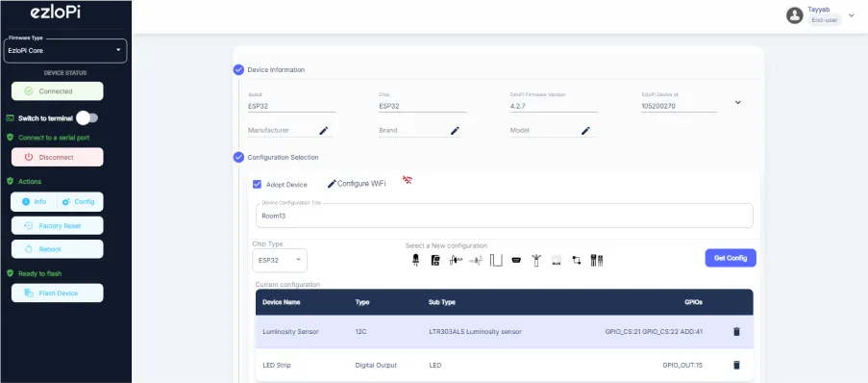
Task: Open the Tayyab user account menu
Action: pos(820,15)
